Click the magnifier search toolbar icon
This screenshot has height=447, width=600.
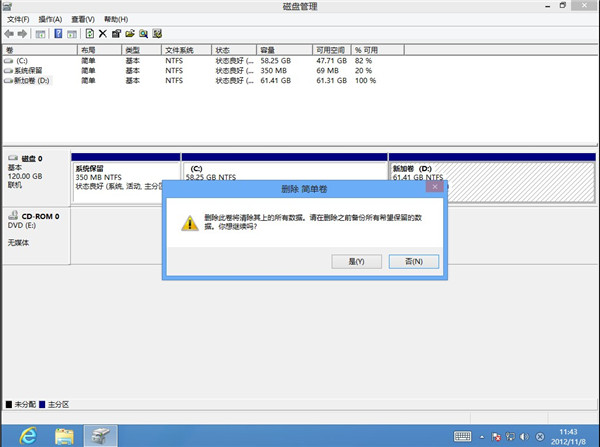click(144, 33)
